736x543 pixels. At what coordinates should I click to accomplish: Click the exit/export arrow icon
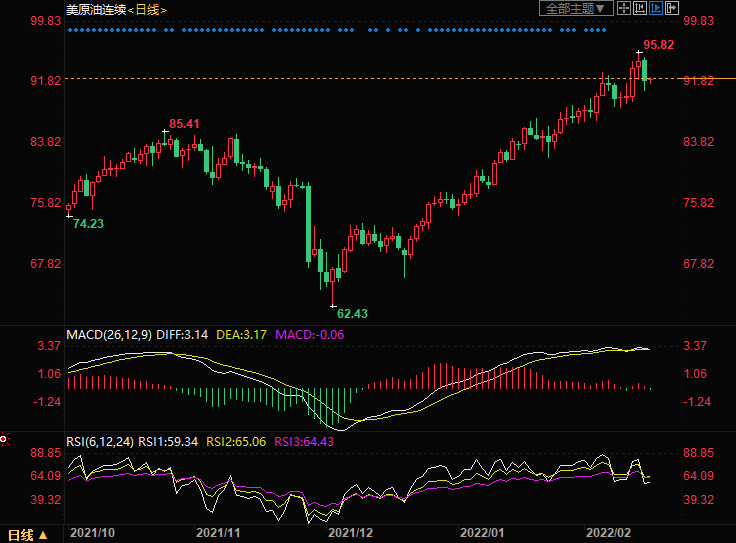673,9
